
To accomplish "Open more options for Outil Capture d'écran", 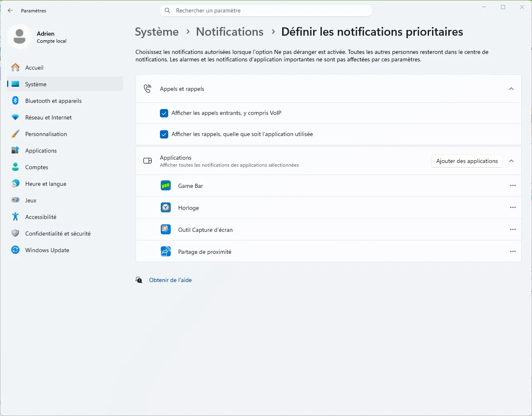I will click(513, 229).
